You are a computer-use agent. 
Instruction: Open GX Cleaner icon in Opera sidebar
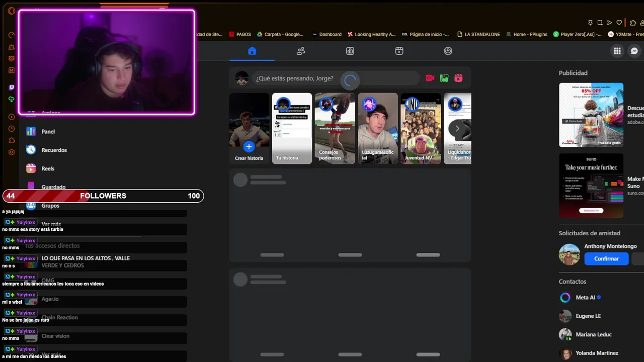pyautogui.click(x=12, y=47)
